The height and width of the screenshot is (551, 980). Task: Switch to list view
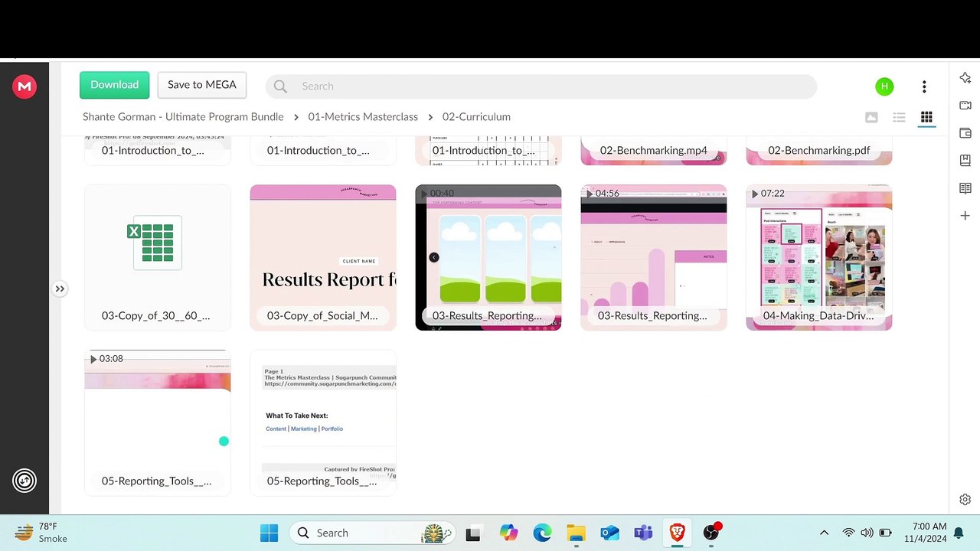click(899, 117)
